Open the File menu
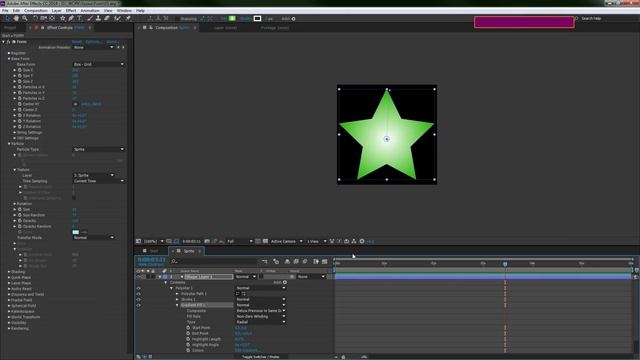Screen dimensions: 640x360 5,11
